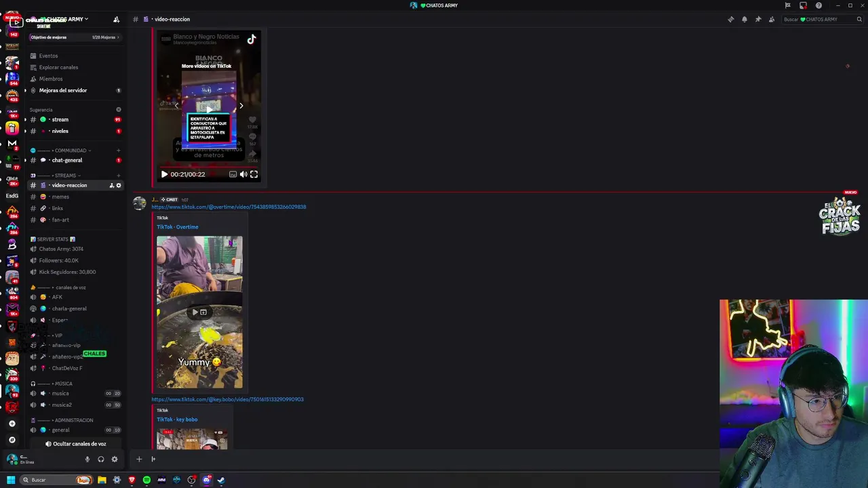Open tiktok.com @overtime video link

[x=229, y=207]
